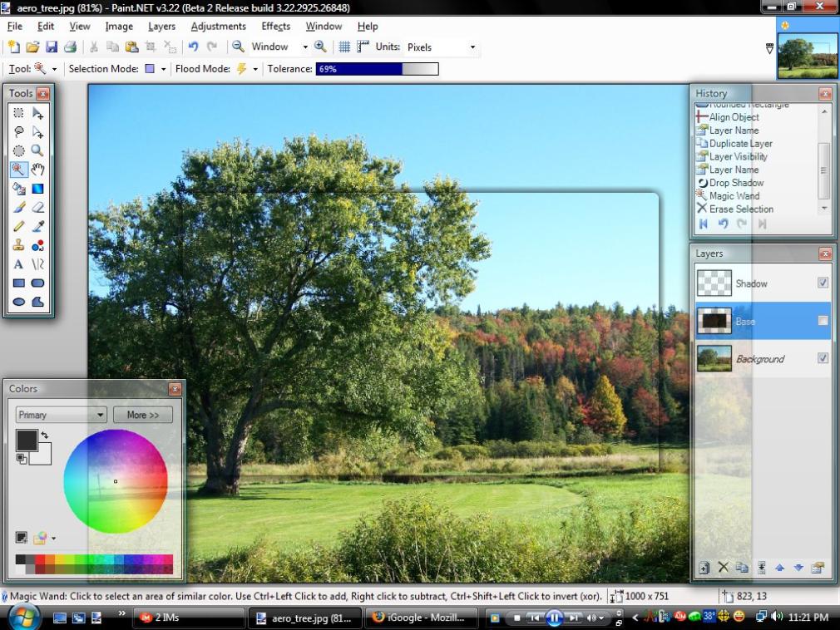Open the Units dropdown showing Pixels
This screenshot has width=840, height=630.
441,47
